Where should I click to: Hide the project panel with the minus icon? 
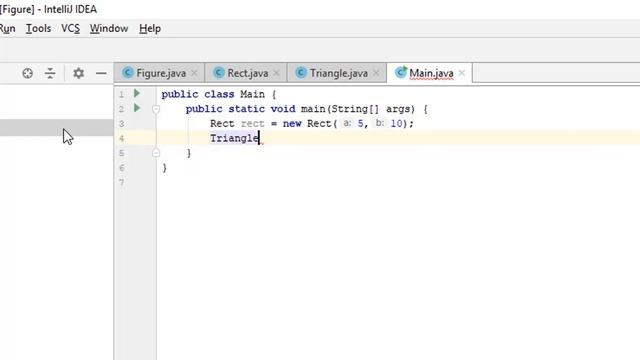click(101, 73)
